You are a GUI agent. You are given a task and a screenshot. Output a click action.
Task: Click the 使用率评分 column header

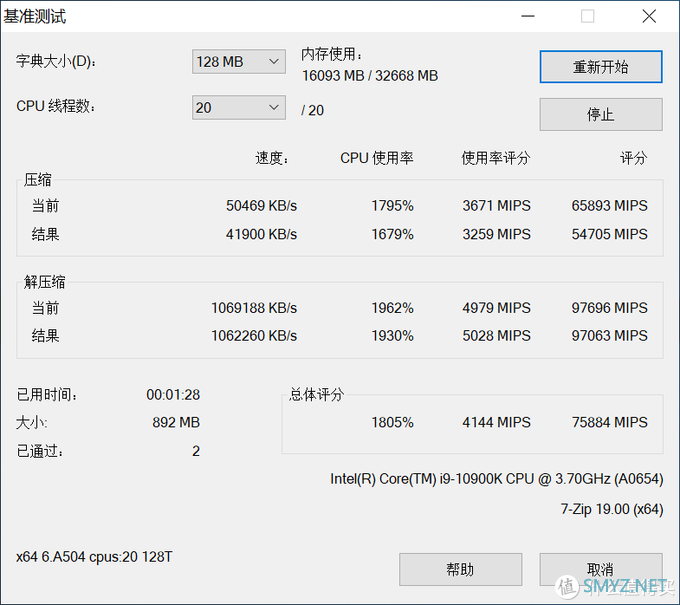(x=496, y=158)
